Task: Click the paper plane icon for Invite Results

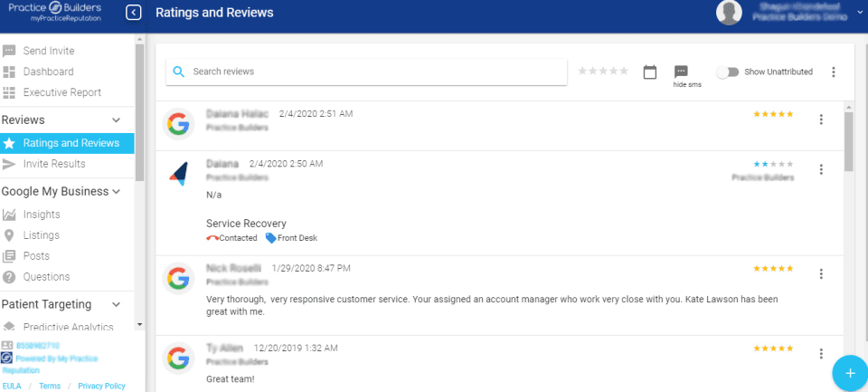Action: pyautogui.click(x=9, y=164)
